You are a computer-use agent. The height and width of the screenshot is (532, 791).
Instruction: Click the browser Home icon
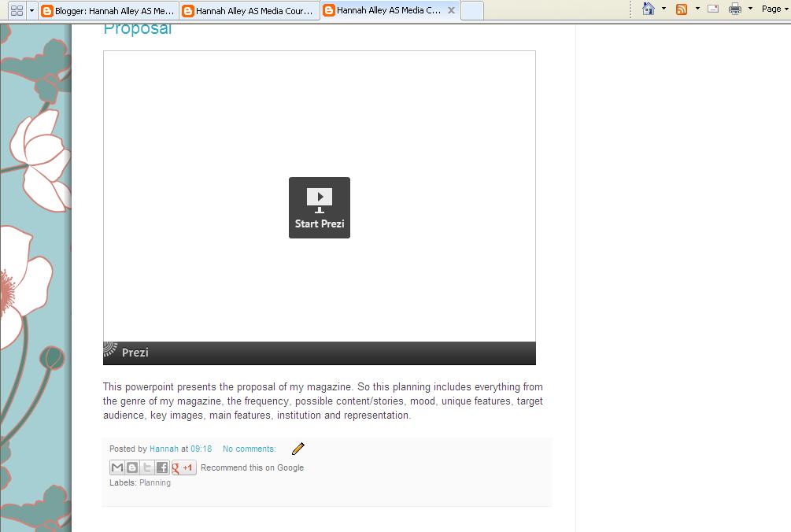click(x=649, y=9)
